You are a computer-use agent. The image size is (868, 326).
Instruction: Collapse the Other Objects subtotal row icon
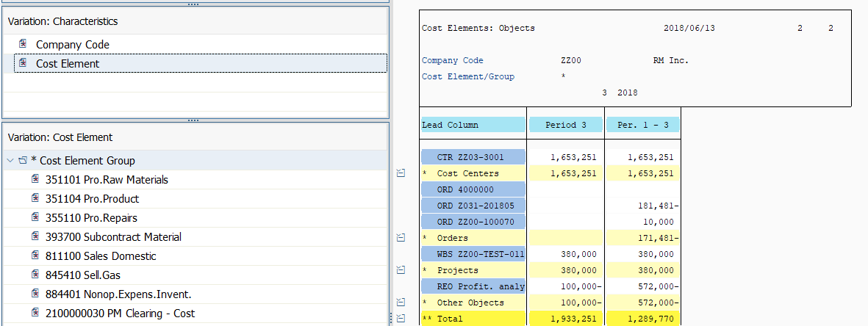pos(401,303)
